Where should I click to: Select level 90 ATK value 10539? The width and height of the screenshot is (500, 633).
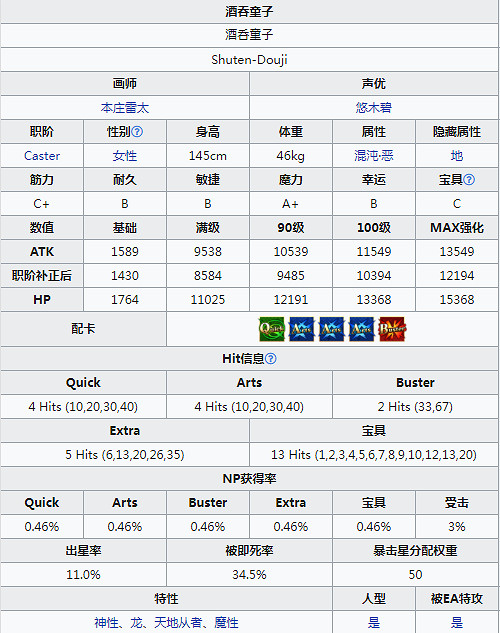pos(291,252)
